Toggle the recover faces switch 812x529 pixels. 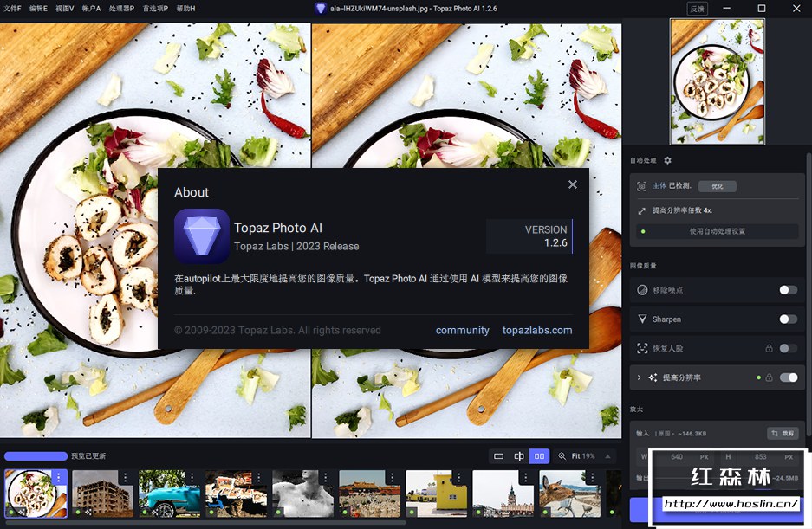[789, 348]
